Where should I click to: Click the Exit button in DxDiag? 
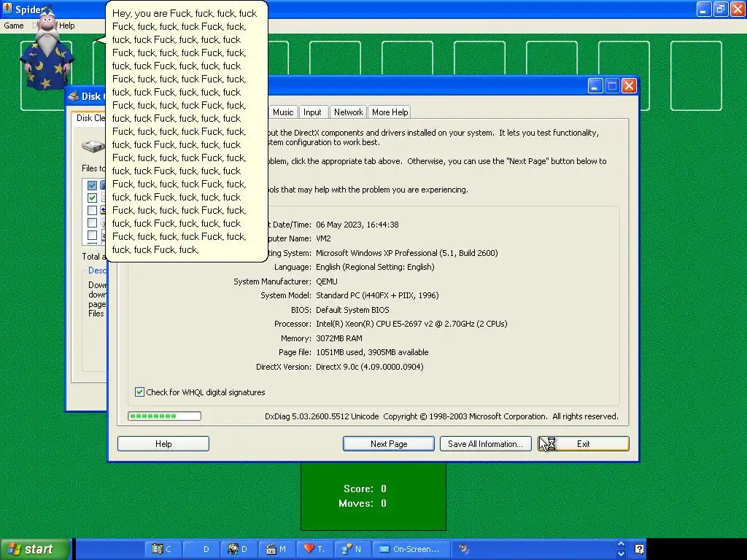click(x=583, y=444)
